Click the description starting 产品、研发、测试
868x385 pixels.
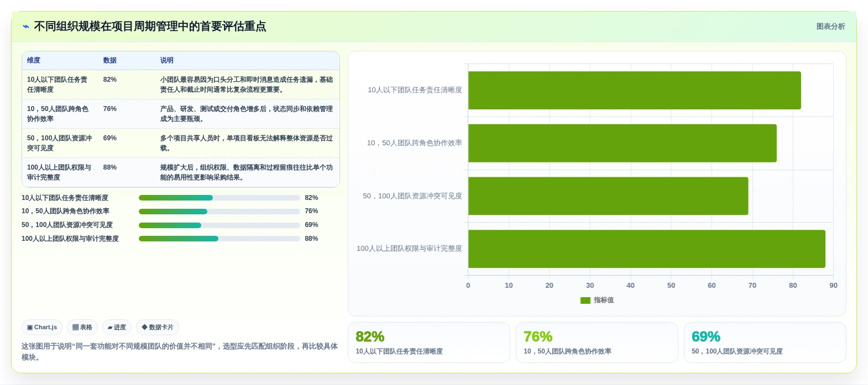click(247, 114)
